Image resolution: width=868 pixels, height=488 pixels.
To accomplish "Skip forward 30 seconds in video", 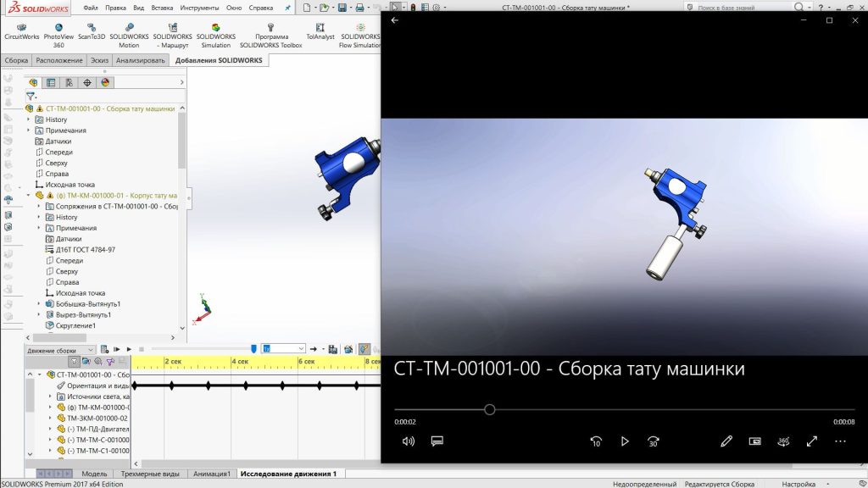I will coord(654,441).
